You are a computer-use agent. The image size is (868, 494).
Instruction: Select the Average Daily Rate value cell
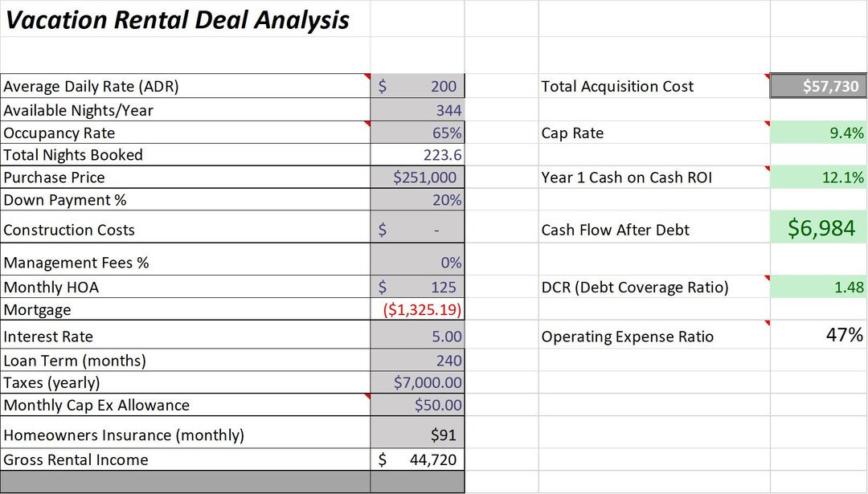click(x=417, y=86)
